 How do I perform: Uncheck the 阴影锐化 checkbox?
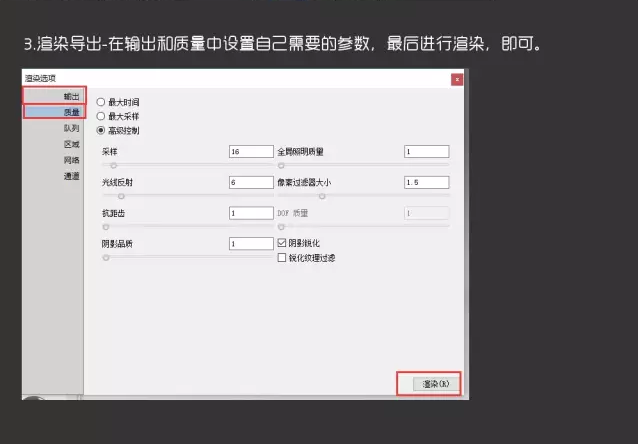tap(282, 243)
